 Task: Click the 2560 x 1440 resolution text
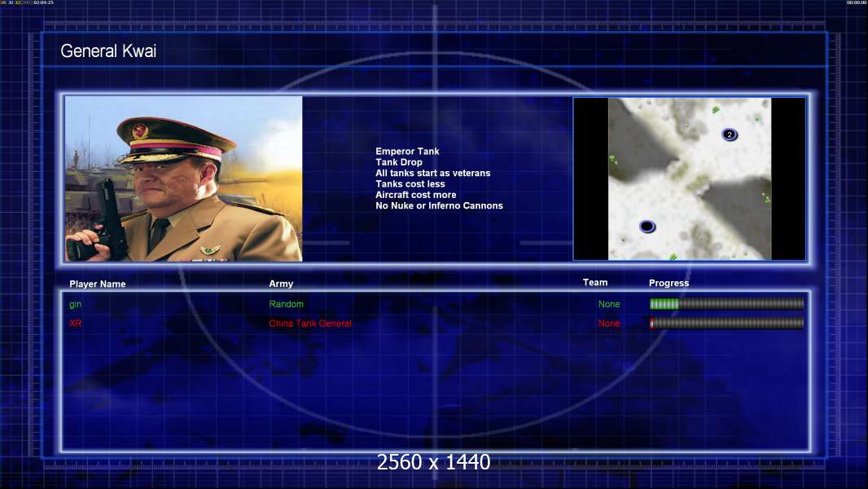(x=433, y=462)
